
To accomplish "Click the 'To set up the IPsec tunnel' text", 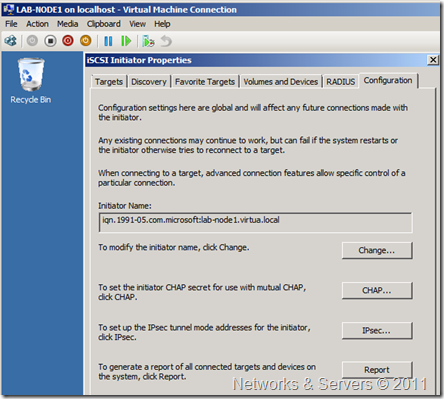I will pyautogui.click(x=204, y=332).
